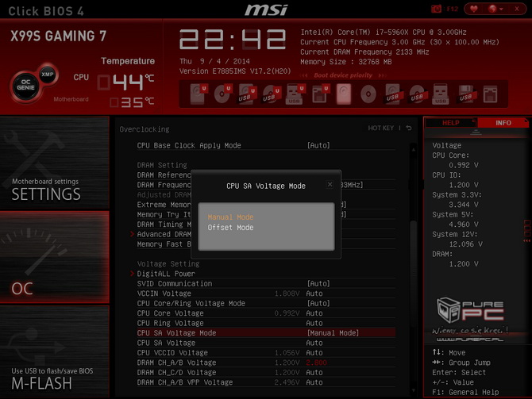Select the UEFI CD/DVD boot device icon
The height and width of the screenshot is (399, 532).
click(x=222, y=94)
